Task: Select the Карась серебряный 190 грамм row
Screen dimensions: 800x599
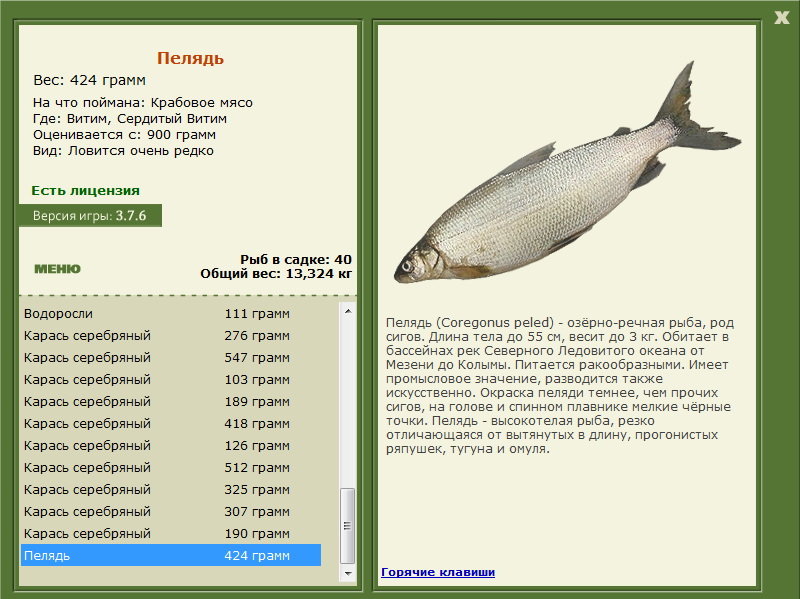Action: point(171,533)
